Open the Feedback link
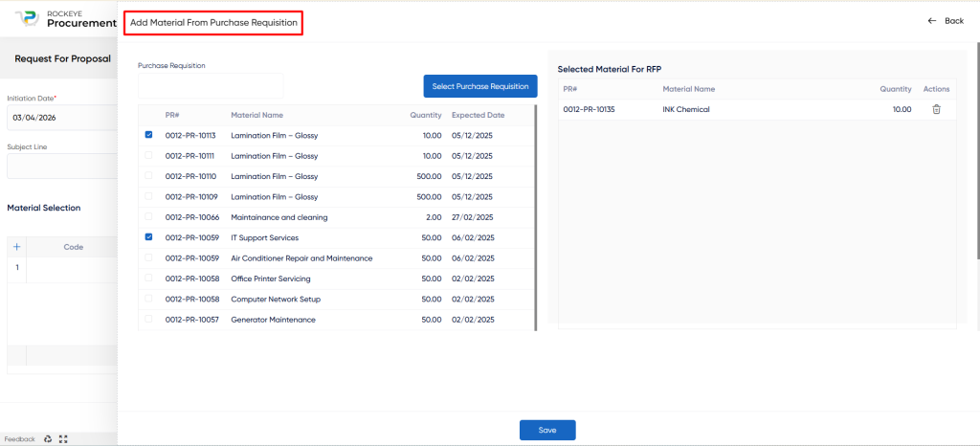The image size is (980, 446). point(19,438)
